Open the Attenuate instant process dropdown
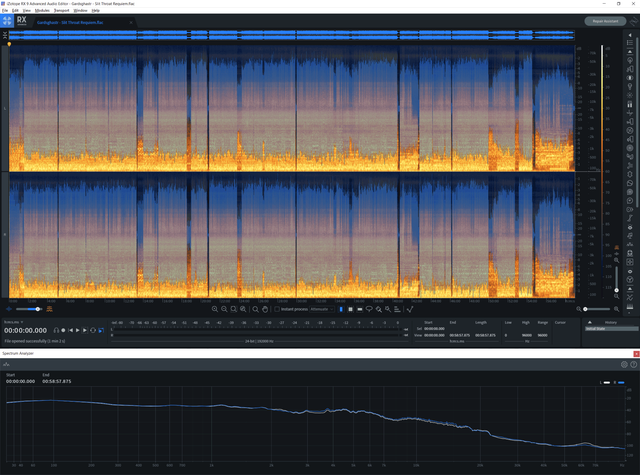This screenshot has height=475, width=640. click(x=322, y=309)
